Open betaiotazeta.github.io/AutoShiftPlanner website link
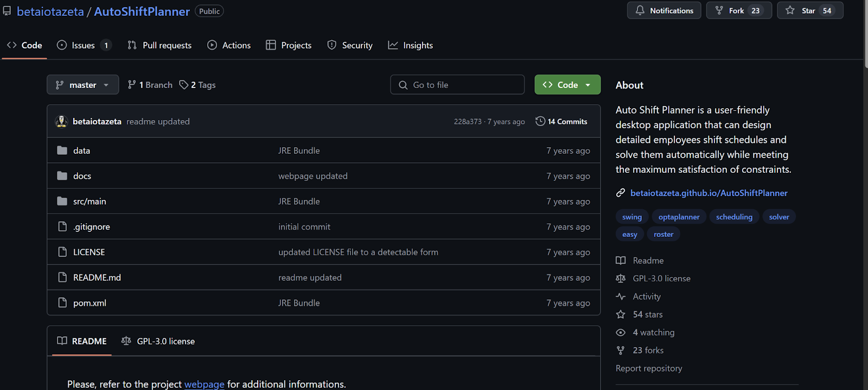 pyautogui.click(x=709, y=193)
